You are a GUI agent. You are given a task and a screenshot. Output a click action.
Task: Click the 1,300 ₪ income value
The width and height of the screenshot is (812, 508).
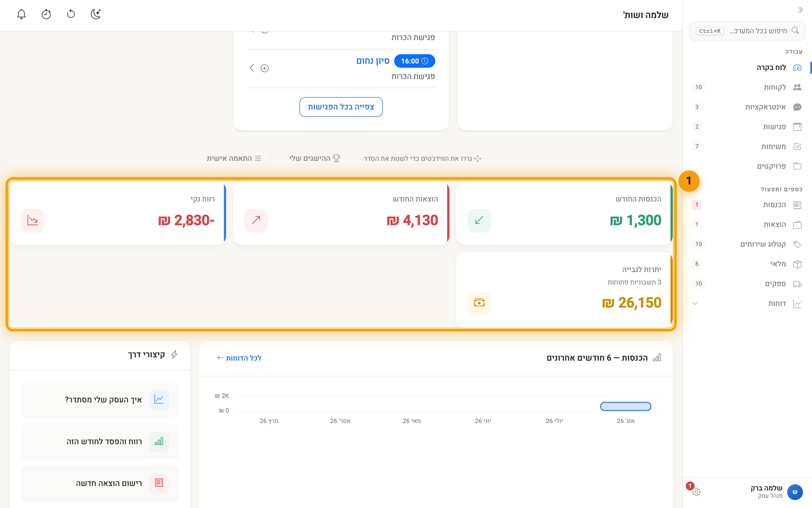[636, 220]
